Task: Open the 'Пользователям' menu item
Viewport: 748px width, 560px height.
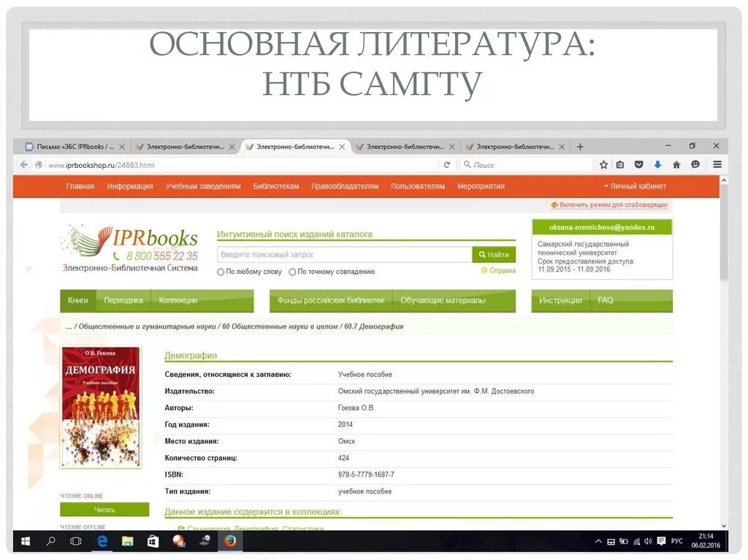Action: (418, 186)
